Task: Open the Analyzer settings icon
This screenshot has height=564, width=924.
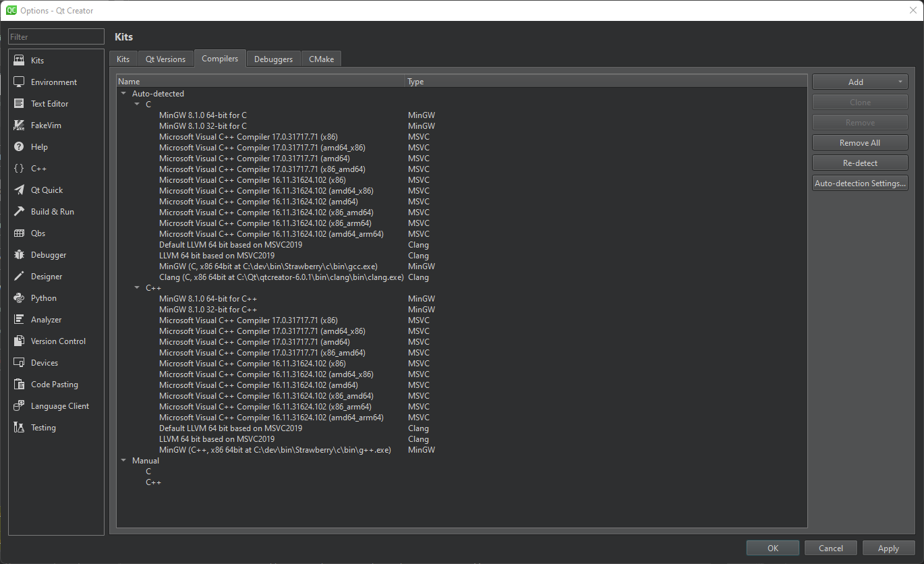Action: point(19,319)
